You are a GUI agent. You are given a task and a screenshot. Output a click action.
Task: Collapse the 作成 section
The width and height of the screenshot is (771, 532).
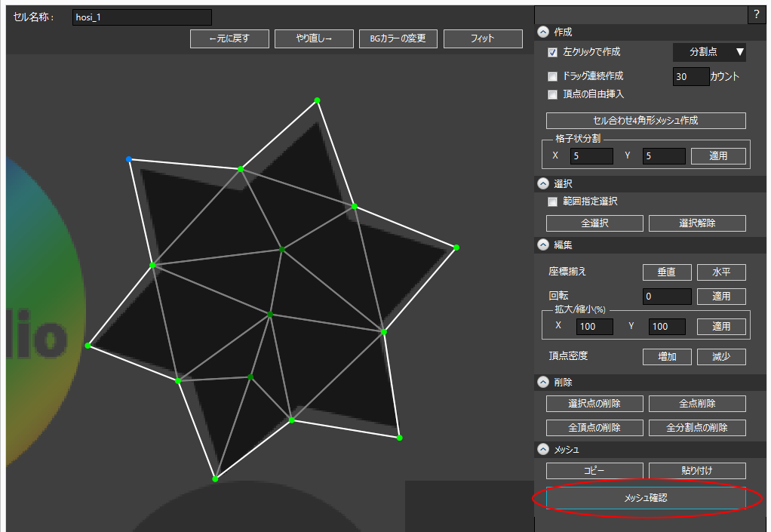543,32
